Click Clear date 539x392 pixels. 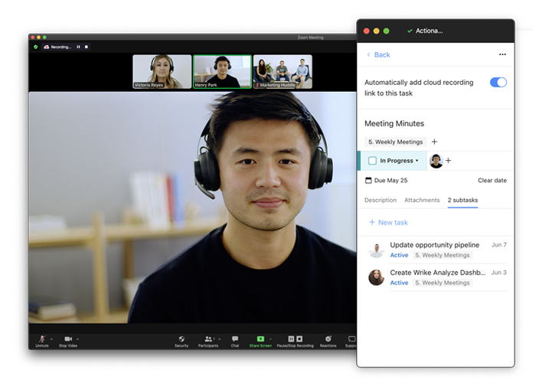(492, 181)
